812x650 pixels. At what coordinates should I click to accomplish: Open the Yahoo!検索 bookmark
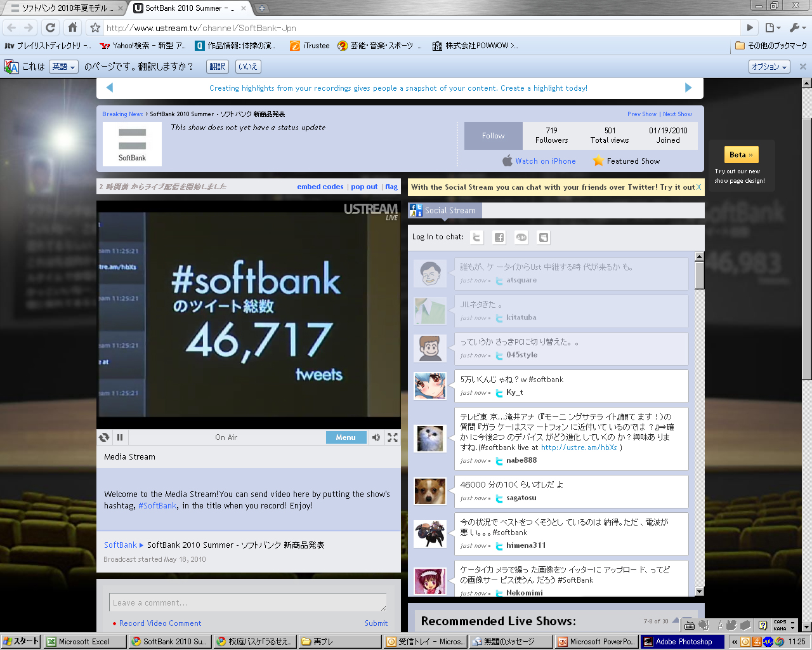pos(143,46)
